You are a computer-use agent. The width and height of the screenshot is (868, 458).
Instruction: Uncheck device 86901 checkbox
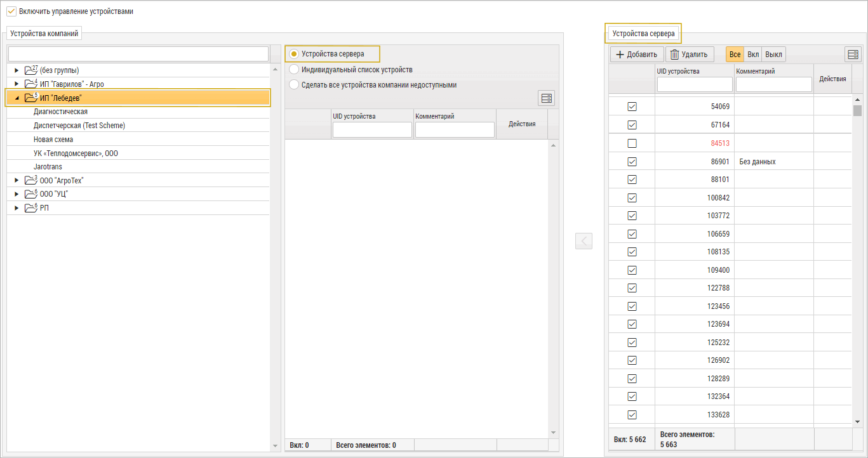632,162
